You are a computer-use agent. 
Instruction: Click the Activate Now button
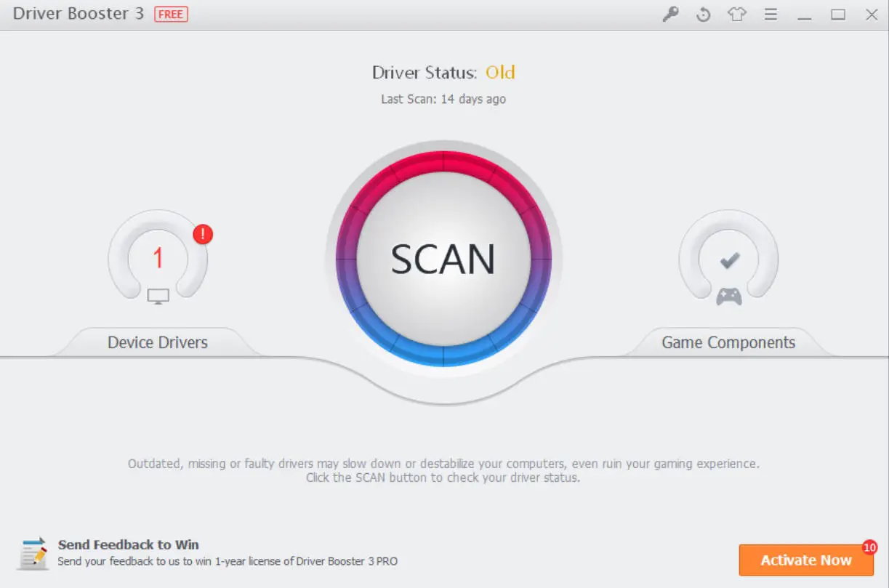pyautogui.click(x=806, y=560)
